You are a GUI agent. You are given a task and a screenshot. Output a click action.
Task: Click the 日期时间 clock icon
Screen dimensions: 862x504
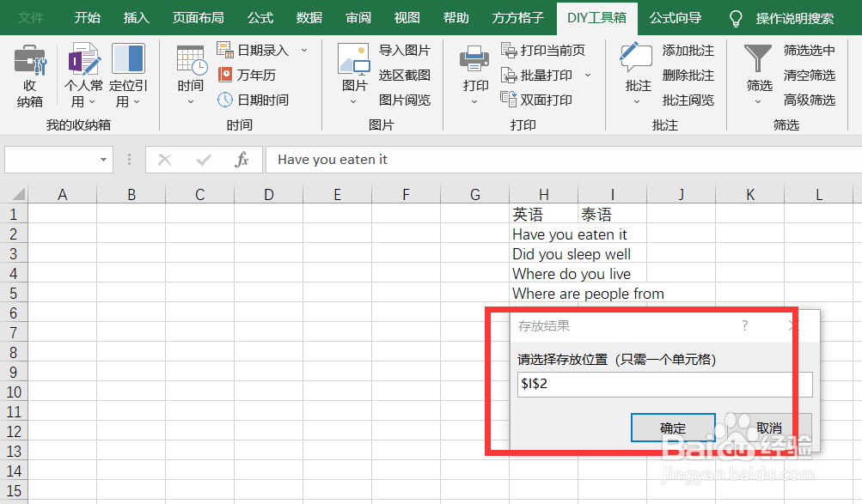[225, 100]
